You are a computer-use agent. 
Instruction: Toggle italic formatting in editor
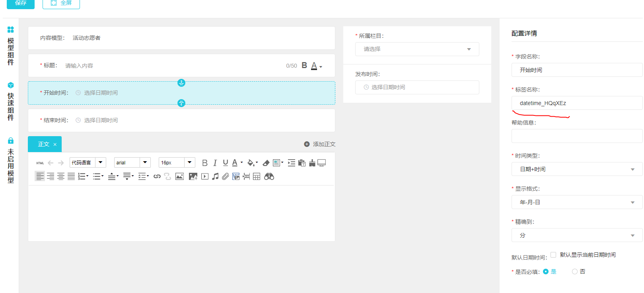pos(215,163)
